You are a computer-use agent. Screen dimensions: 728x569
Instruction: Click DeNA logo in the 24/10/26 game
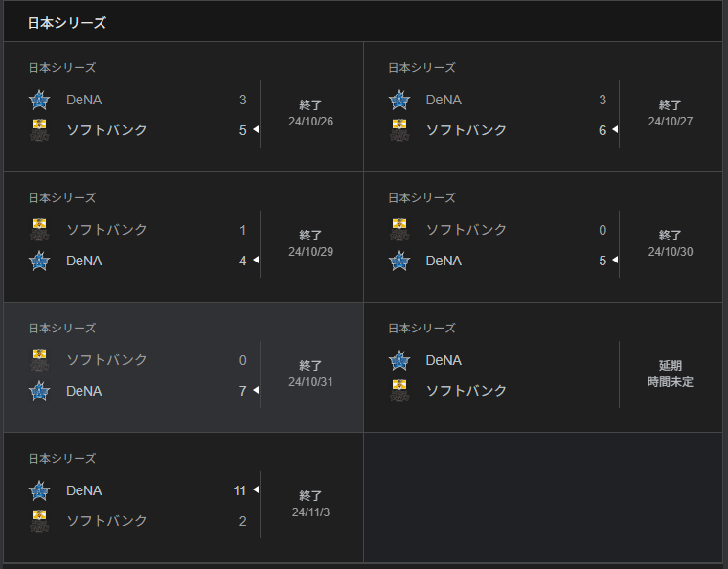(39, 100)
